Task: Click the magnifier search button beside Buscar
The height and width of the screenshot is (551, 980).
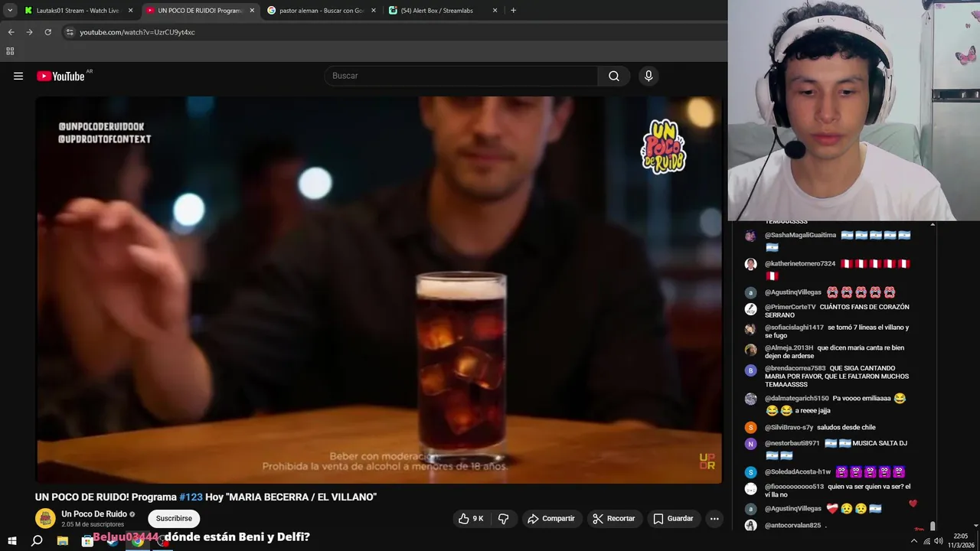Action: coord(614,76)
